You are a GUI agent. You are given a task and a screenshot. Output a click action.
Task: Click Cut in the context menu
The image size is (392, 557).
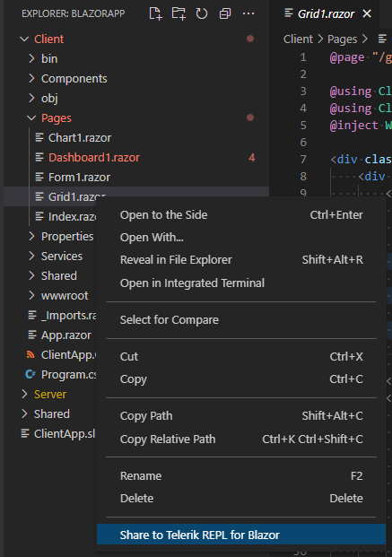[x=241, y=356]
